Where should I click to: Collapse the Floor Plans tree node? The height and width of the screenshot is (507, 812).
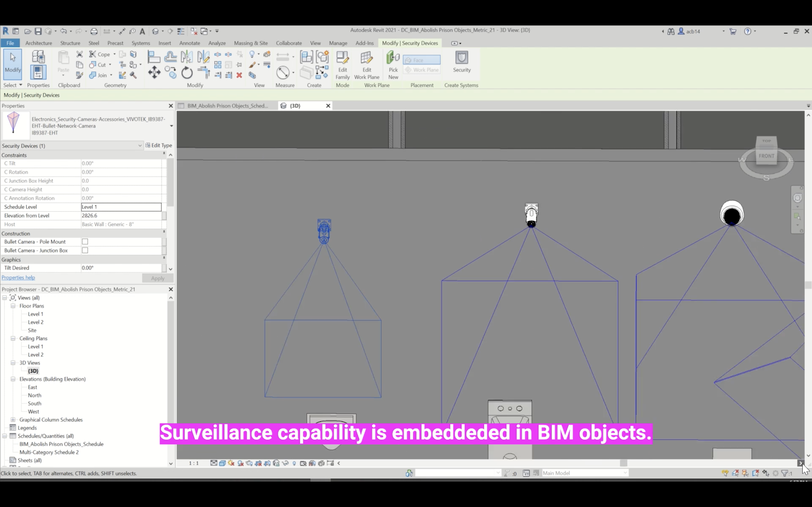[x=13, y=306]
